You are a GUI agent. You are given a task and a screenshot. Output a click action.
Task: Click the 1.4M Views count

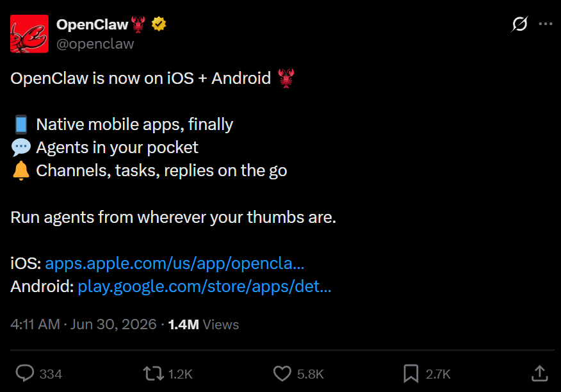tap(203, 324)
